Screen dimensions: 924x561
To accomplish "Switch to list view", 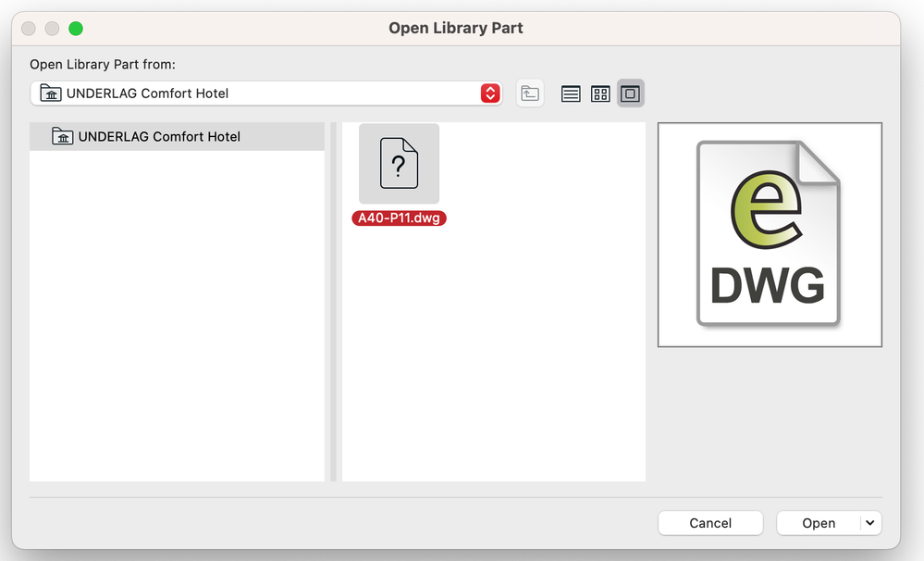I will [571, 93].
